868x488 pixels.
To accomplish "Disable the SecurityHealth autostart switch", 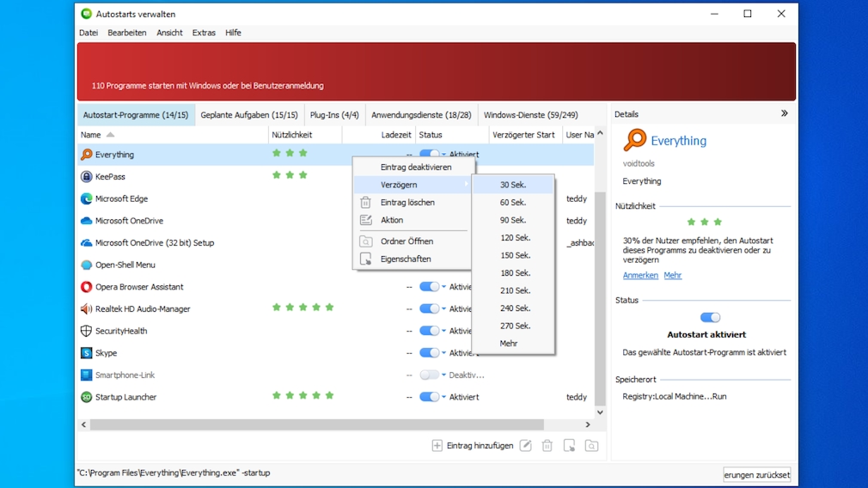I will (430, 331).
